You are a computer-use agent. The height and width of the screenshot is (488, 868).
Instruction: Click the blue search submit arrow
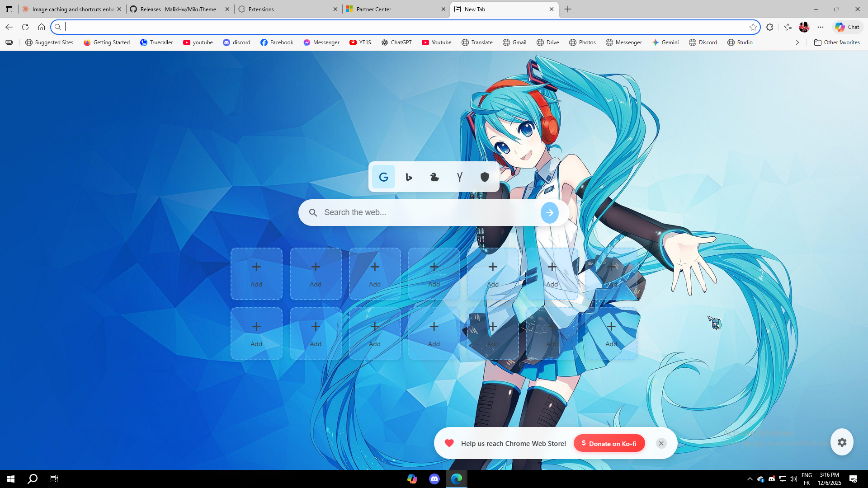pos(549,213)
